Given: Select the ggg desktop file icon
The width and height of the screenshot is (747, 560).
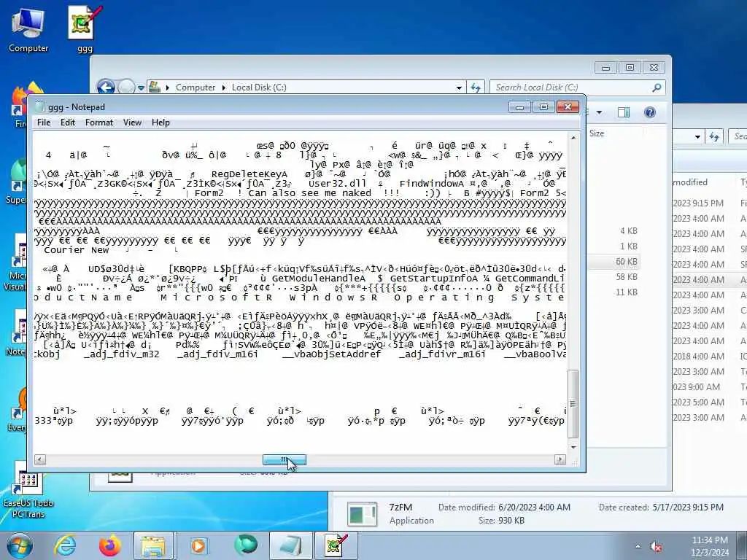Looking at the screenshot, I should 85,29.
